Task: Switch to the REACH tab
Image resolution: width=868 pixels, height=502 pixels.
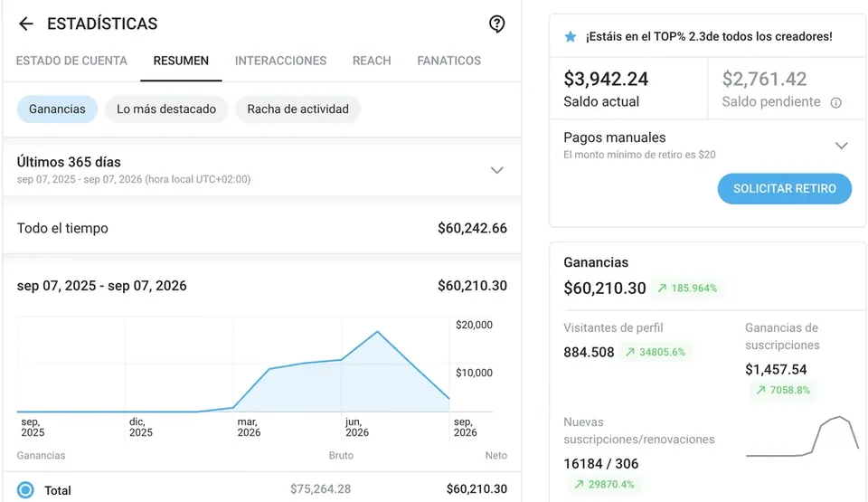Action: point(372,61)
